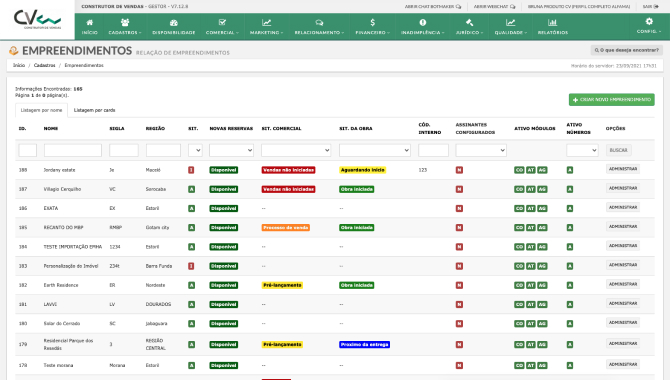Select the Listagem por nome tab
The width and height of the screenshot is (670, 380).
(41, 110)
